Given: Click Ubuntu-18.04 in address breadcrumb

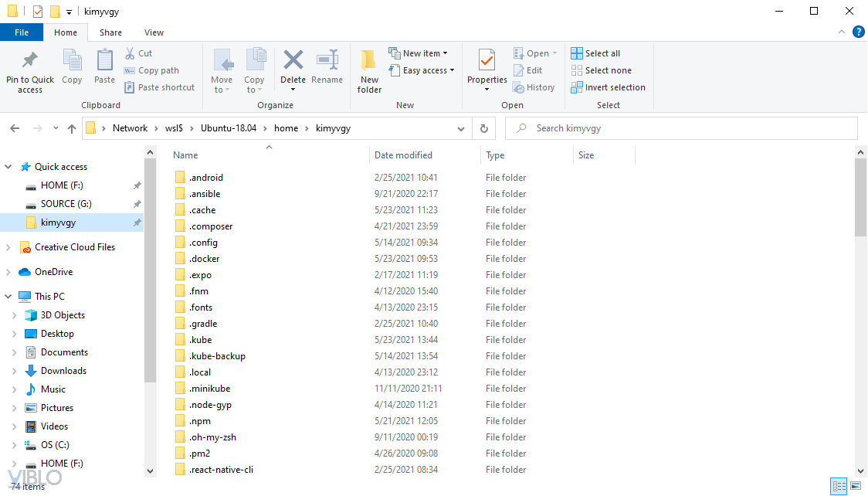Looking at the screenshot, I should (x=228, y=128).
